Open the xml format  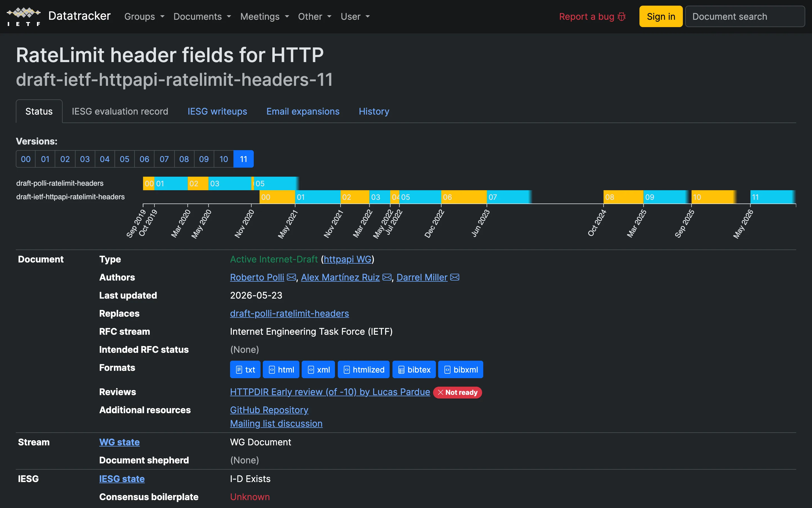point(318,370)
